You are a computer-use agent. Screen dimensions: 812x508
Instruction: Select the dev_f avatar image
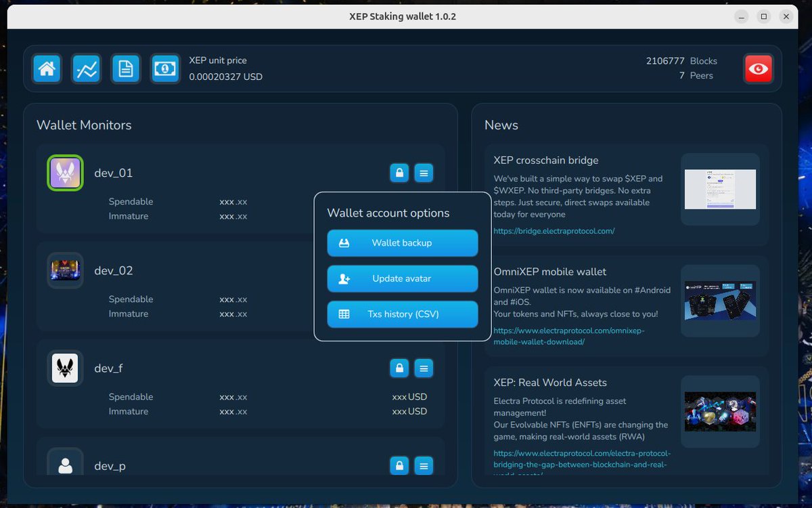pyautogui.click(x=65, y=368)
